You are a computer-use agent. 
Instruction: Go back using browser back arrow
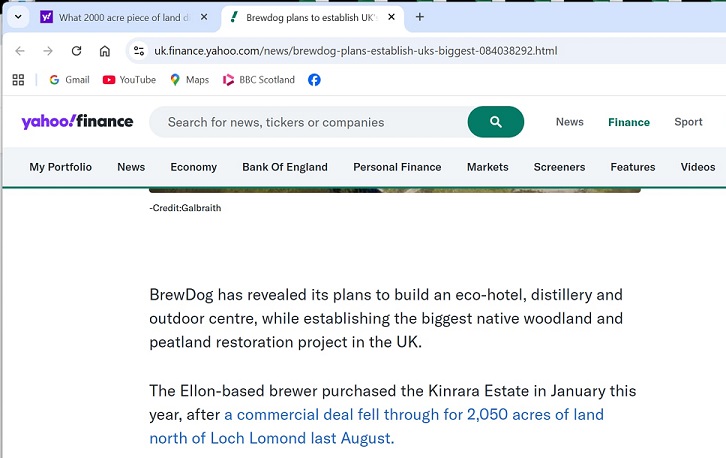pyautogui.click(x=20, y=51)
